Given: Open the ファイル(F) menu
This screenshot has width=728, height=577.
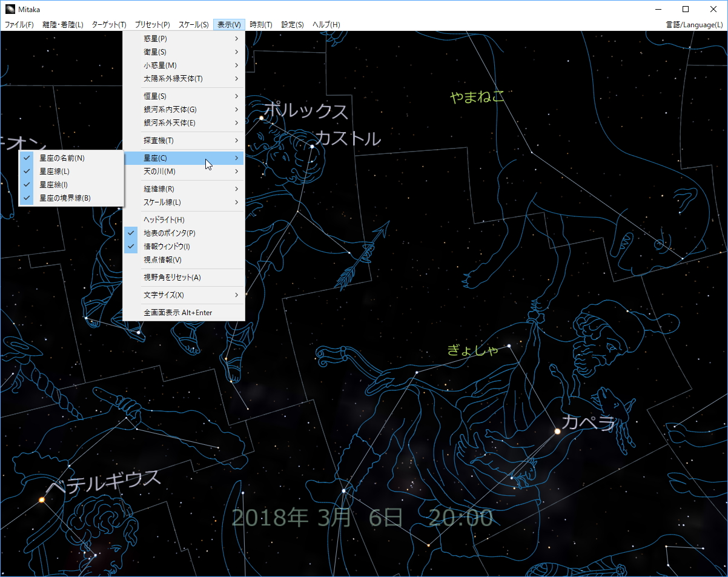Looking at the screenshot, I should tap(19, 24).
